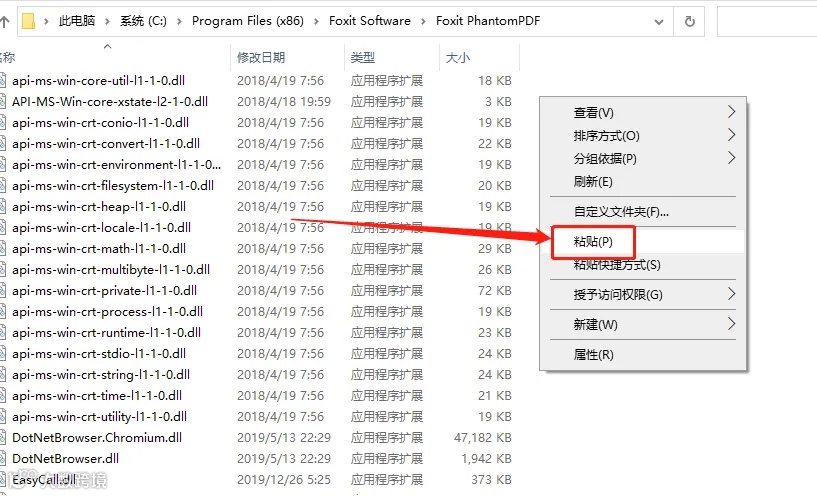Select file api-ms-win-crt-multibyte-l1-1-0.dll
This screenshot has height=496, width=817.
pyautogui.click(x=111, y=270)
